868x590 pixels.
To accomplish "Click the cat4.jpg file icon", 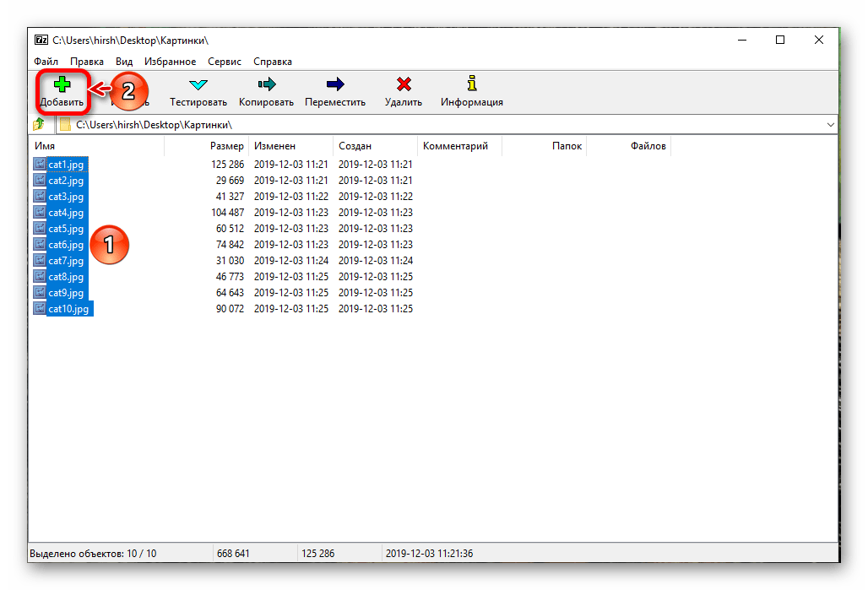I will click(x=40, y=213).
